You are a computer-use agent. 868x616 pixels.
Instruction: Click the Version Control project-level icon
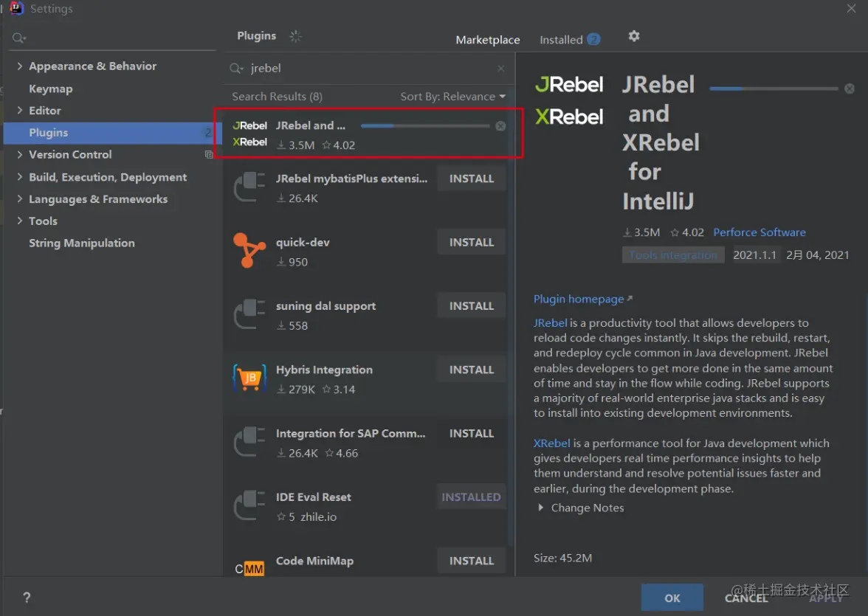(209, 154)
